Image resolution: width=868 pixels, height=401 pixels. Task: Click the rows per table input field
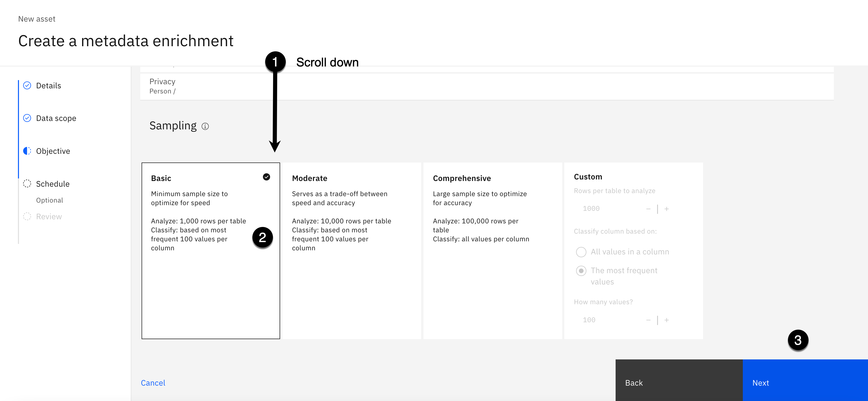click(607, 209)
